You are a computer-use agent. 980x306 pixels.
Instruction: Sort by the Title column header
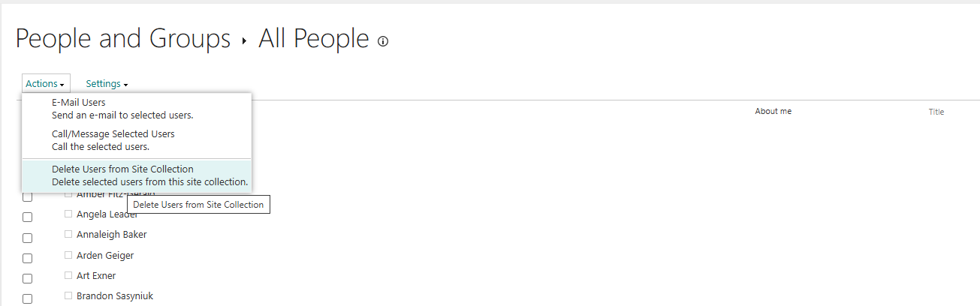tap(936, 112)
